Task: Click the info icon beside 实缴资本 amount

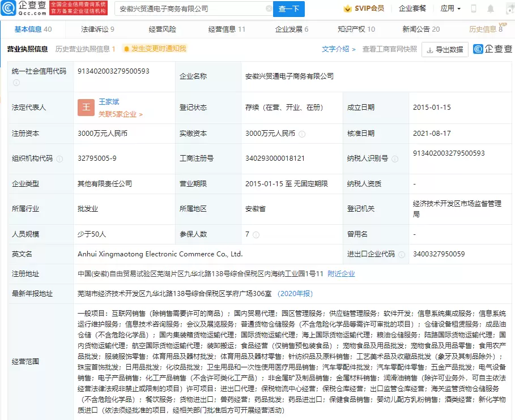Action: point(302,134)
